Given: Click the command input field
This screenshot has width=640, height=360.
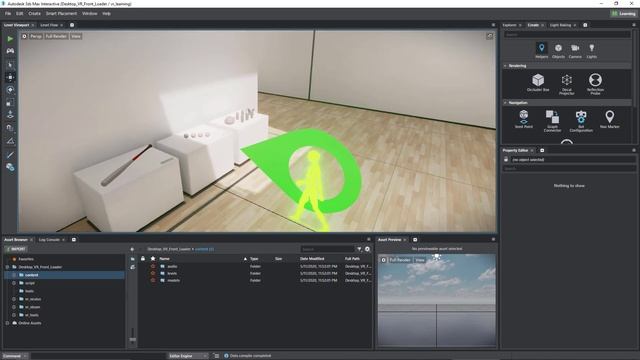Looking at the screenshot, I should [98, 356].
